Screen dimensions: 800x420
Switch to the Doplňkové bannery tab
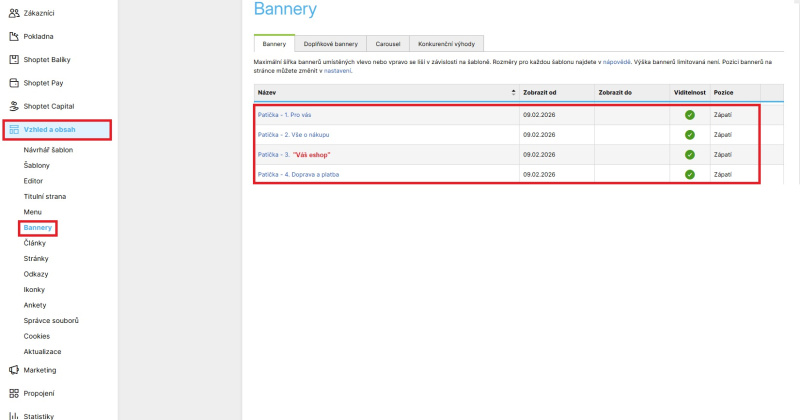331,44
